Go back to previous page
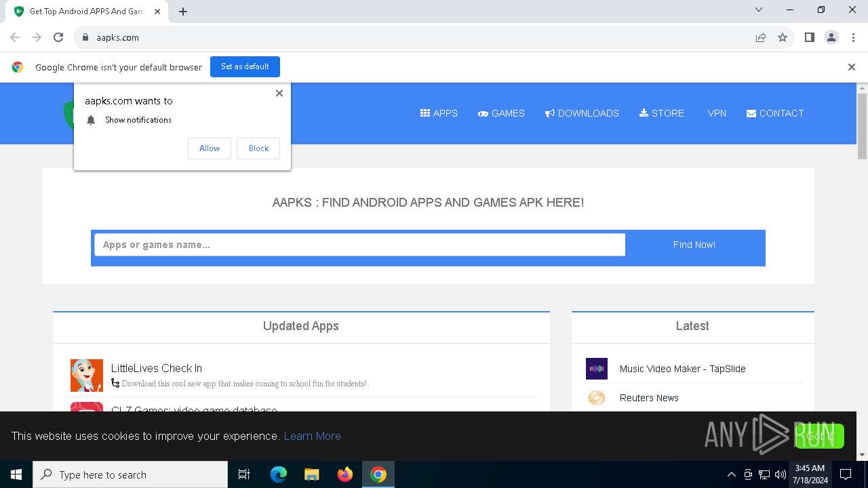This screenshot has width=868, height=488. click(15, 37)
